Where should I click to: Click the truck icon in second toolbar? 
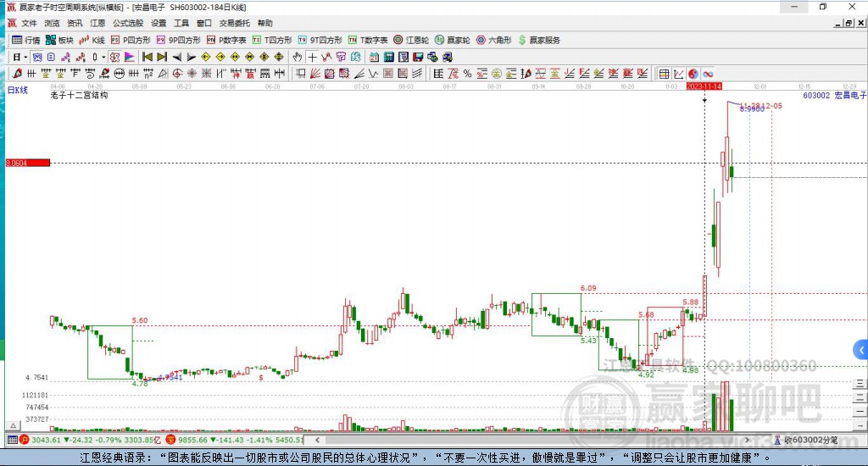tap(448, 57)
